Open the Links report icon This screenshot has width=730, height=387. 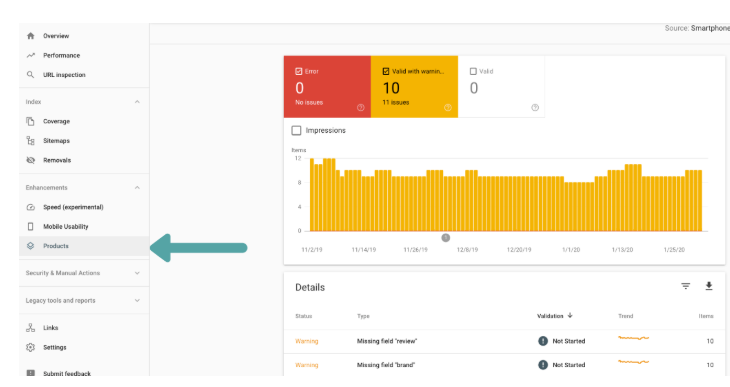tap(30, 328)
